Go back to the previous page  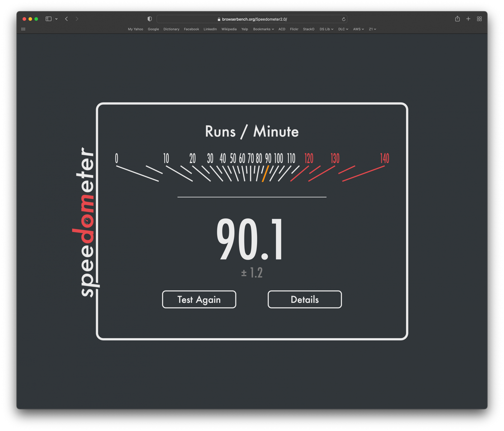[x=67, y=19]
